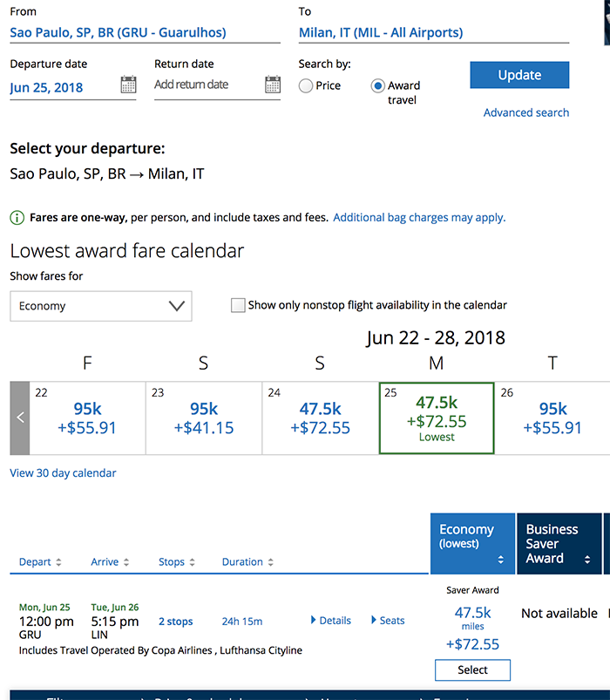The image size is (610, 700).
Task: Click the From airport input field
Action: click(x=145, y=33)
